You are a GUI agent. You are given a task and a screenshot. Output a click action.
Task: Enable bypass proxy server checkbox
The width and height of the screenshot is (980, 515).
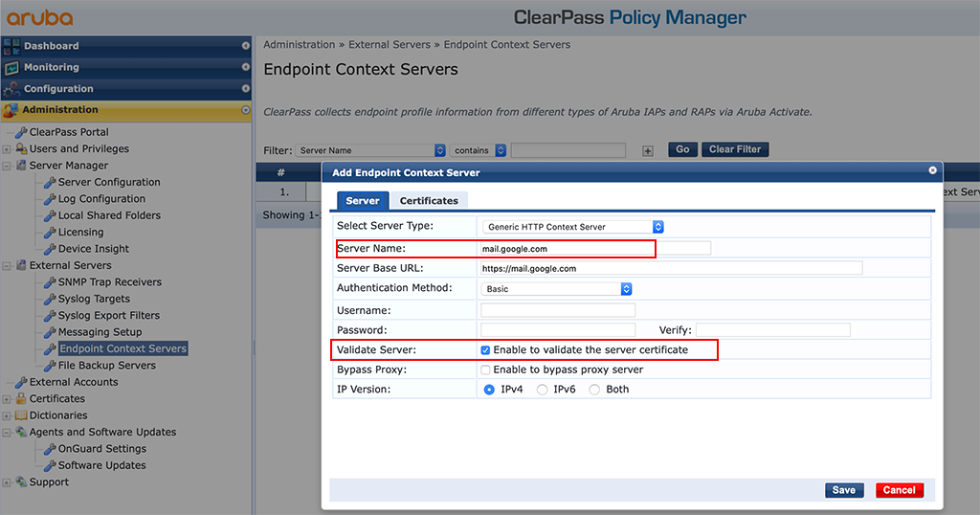pos(485,370)
